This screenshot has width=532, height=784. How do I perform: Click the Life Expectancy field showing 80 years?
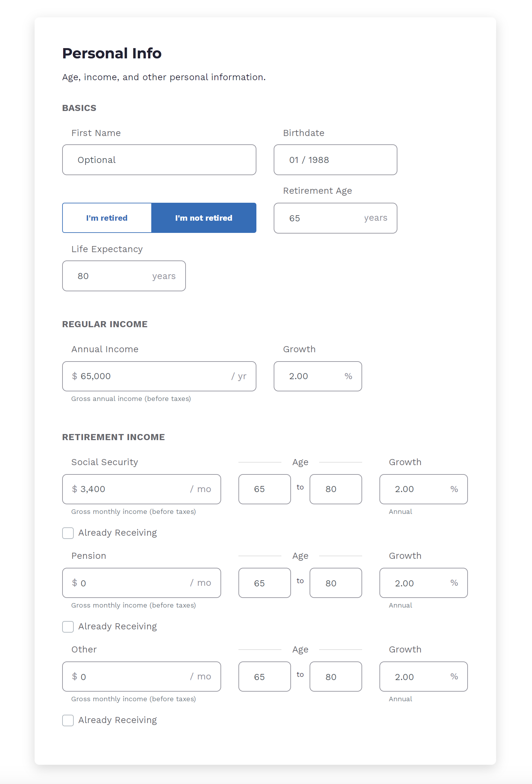tap(123, 276)
